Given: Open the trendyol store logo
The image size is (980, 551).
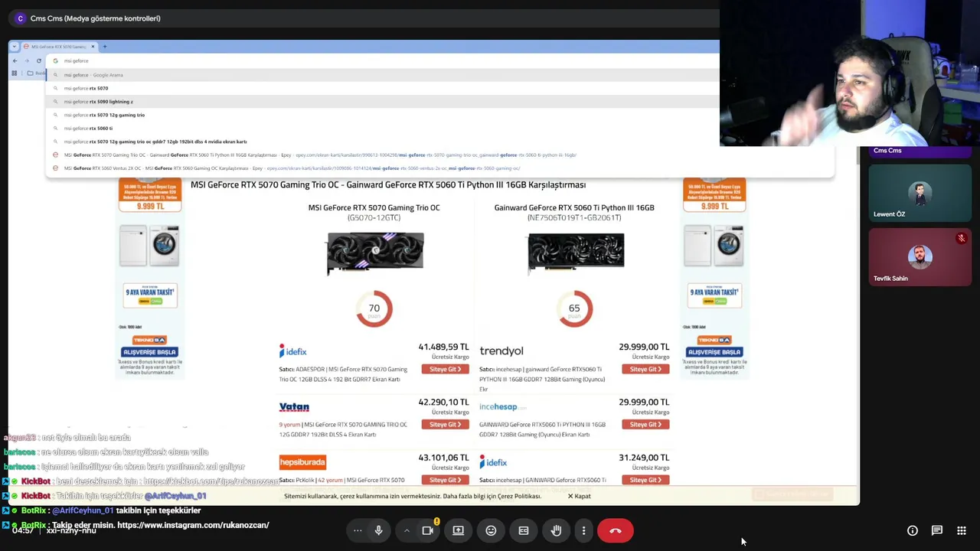Looking at the screenshot, I should 501,350.
